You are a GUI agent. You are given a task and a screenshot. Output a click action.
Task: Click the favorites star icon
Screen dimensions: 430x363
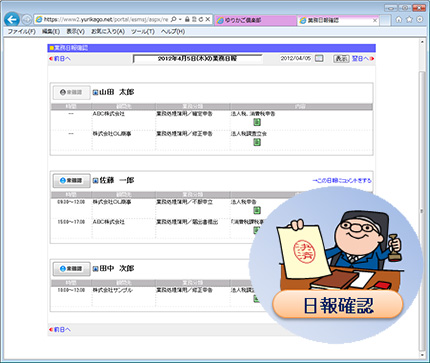click(x=409, y=20)
